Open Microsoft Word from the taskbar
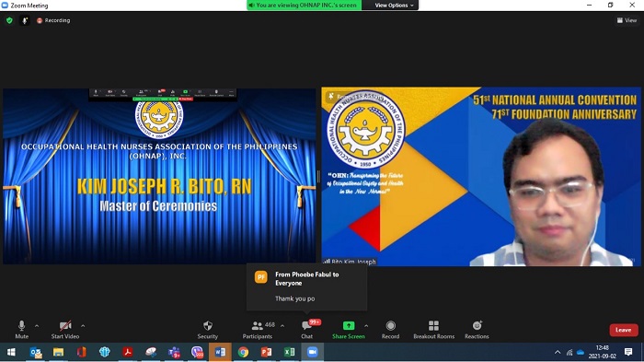 (x=220, y=352)
